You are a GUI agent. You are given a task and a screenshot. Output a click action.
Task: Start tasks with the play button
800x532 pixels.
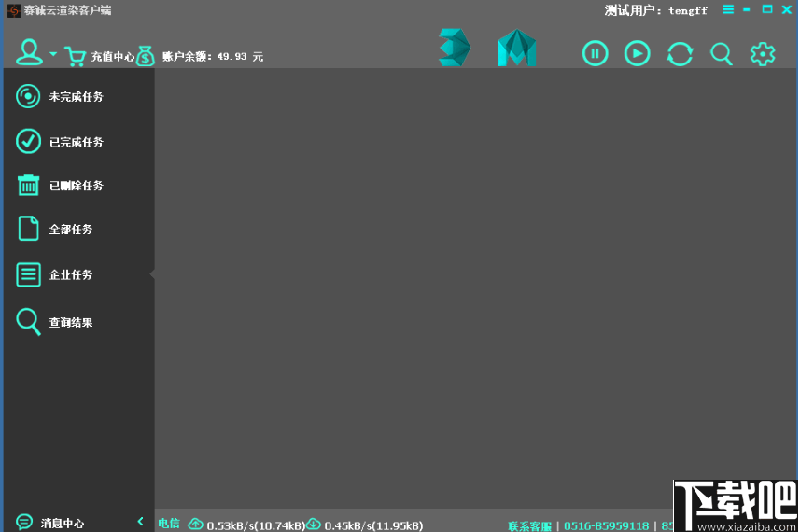638,53
